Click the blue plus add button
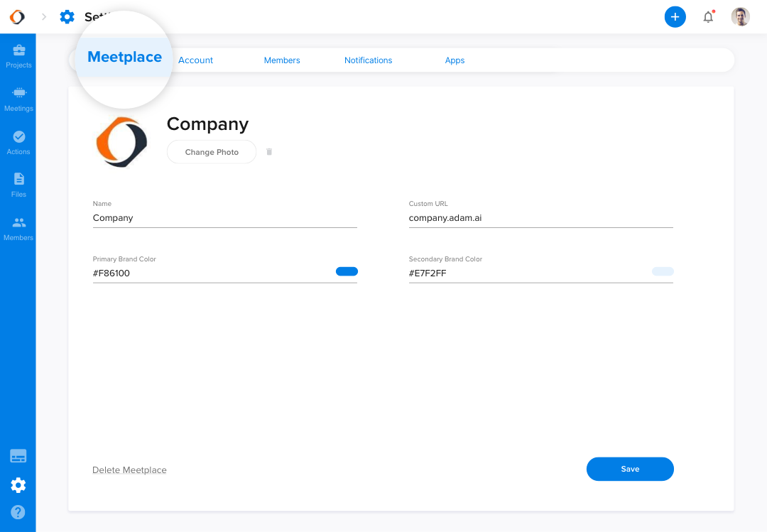The image size is (767, 532). (x=675, y=17)
